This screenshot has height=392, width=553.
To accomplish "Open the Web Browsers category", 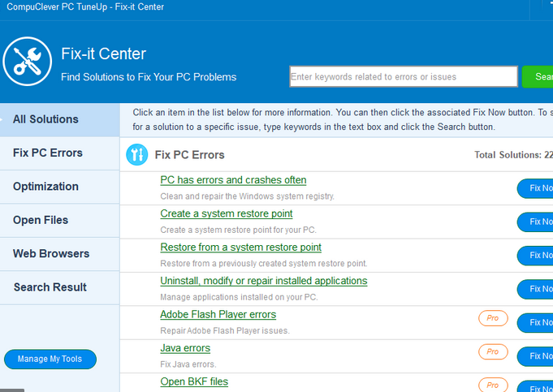I will [51, 254].
